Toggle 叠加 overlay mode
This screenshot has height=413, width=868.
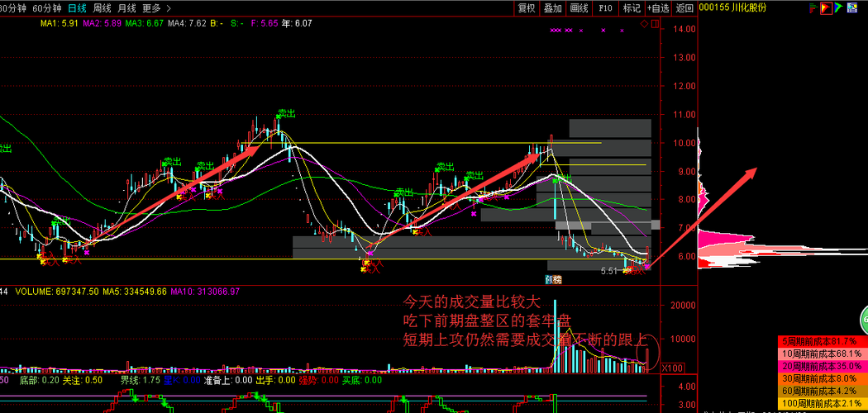tap(552, 7)
